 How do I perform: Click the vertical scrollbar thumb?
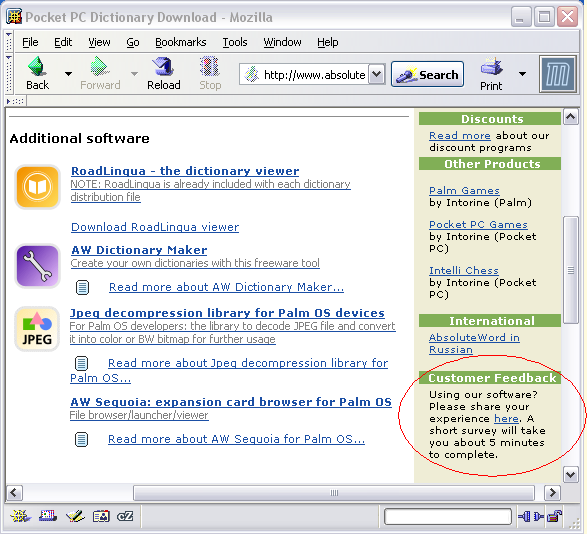coord(571,270)
